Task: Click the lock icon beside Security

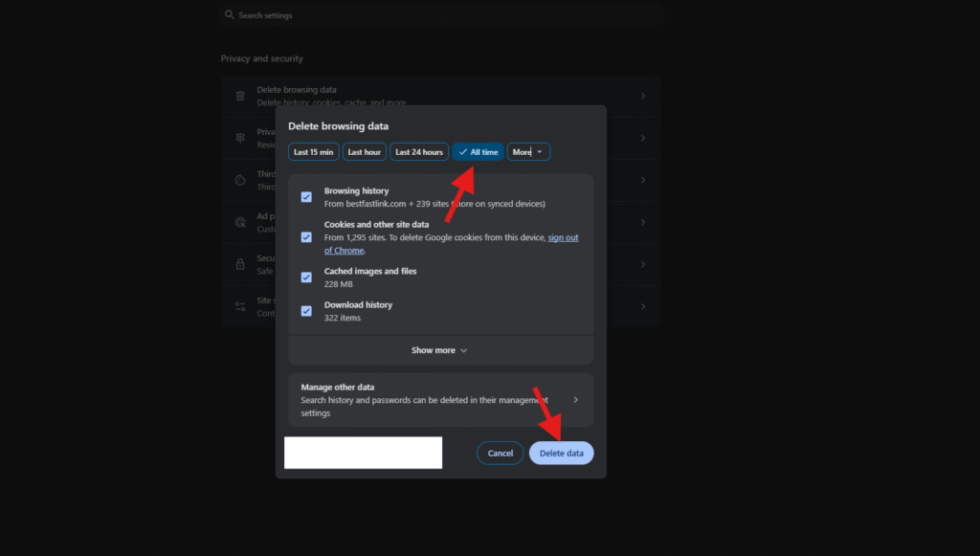Action: [239, 264]
